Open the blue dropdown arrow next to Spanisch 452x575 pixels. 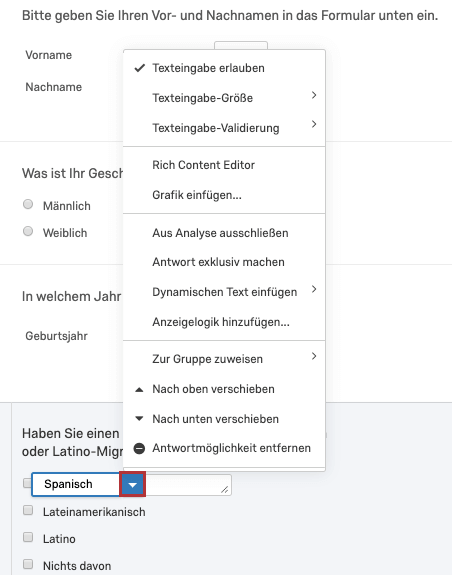(x=132, y=484)
